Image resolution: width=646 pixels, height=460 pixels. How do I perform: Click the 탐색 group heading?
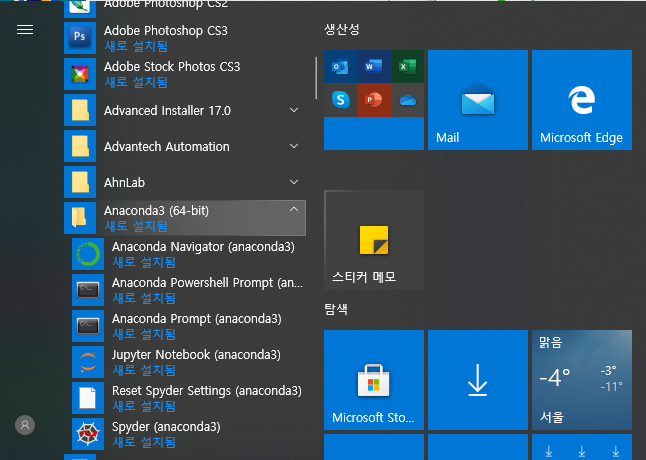tap(336, 309)
